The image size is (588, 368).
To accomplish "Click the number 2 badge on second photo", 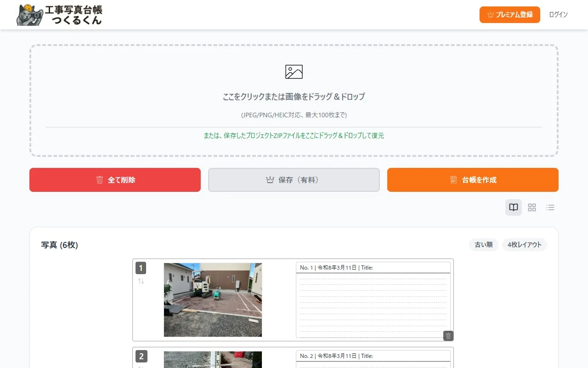I will tap(141, 356).
